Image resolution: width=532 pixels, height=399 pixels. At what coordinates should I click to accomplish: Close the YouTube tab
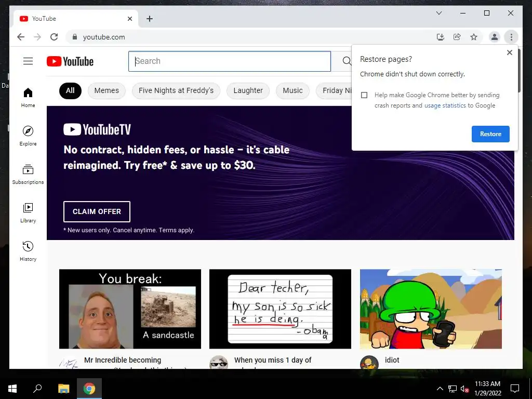(129, 19)
